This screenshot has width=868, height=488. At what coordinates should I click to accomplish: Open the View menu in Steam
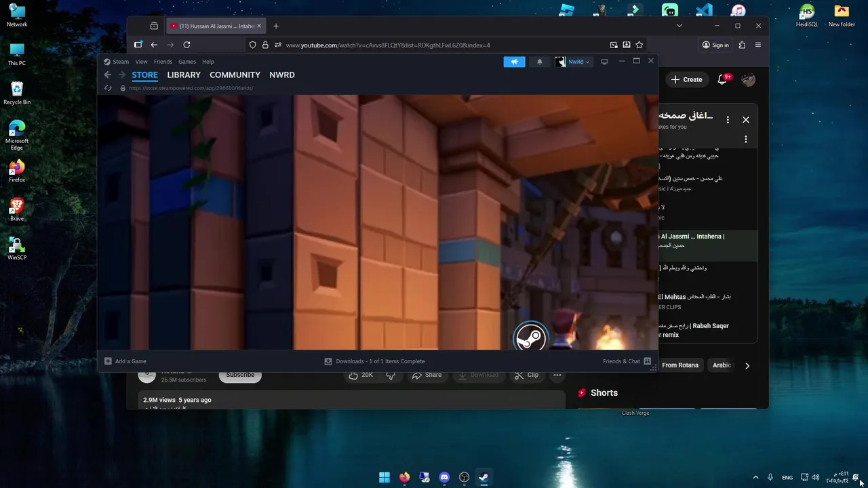click(x=141, y=62)
